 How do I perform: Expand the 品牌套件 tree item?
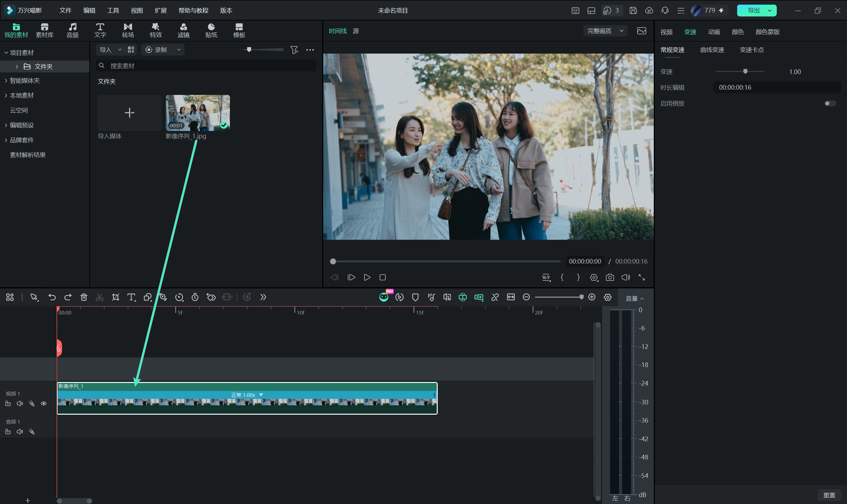6,140
